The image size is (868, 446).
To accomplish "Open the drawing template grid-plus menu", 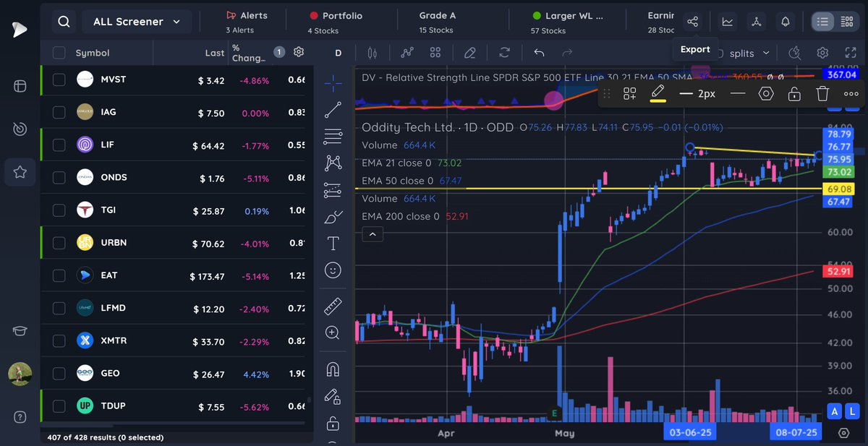I will [629, 93].
